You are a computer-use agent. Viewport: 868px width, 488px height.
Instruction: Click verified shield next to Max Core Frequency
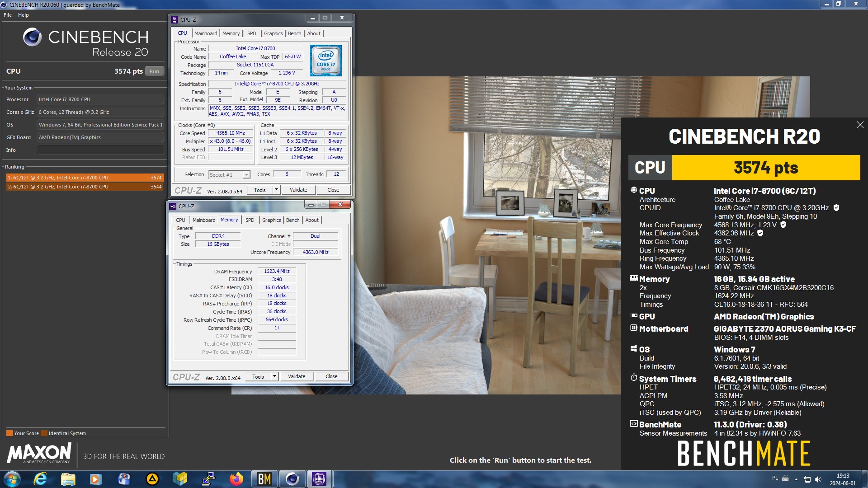783,225
